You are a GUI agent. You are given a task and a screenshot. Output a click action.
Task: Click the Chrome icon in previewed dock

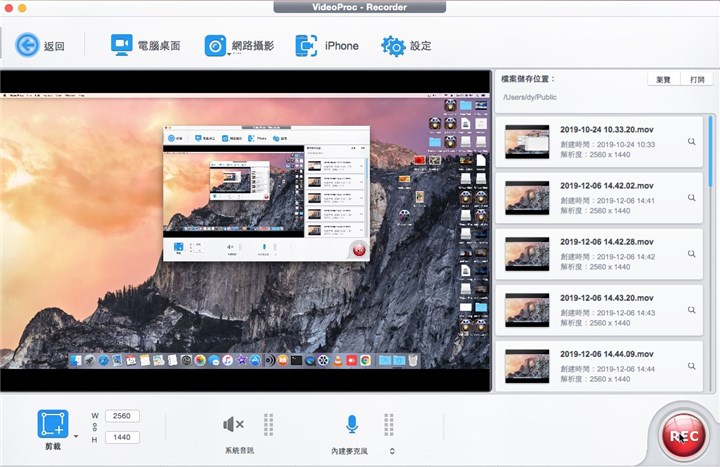[x=366, y=360]
